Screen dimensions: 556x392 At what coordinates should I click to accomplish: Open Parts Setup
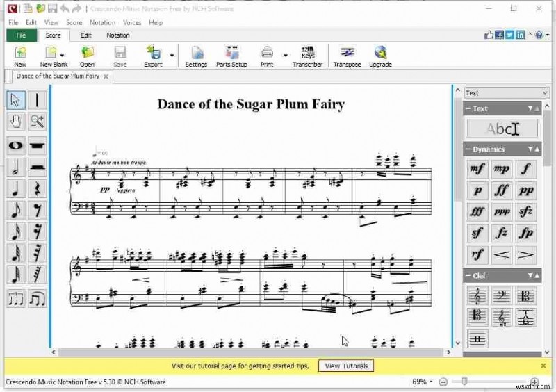[231, 57]
